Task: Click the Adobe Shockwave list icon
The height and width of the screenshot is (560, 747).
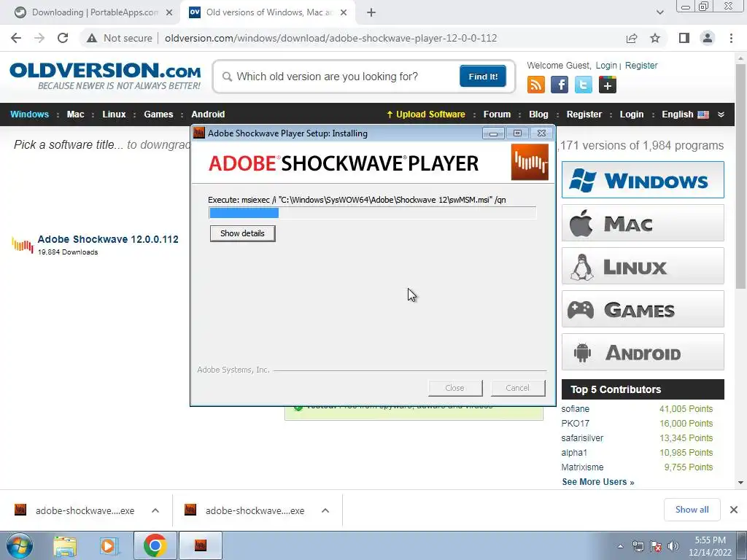Action: [x=23, y=244]
